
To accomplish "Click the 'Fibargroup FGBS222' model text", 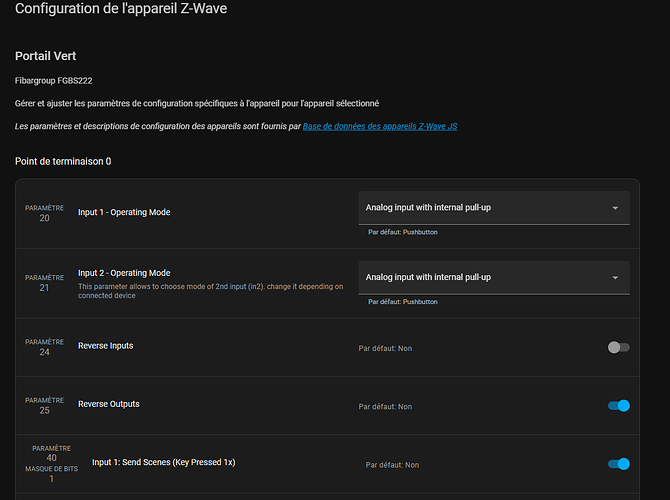I will coord(53,81).
